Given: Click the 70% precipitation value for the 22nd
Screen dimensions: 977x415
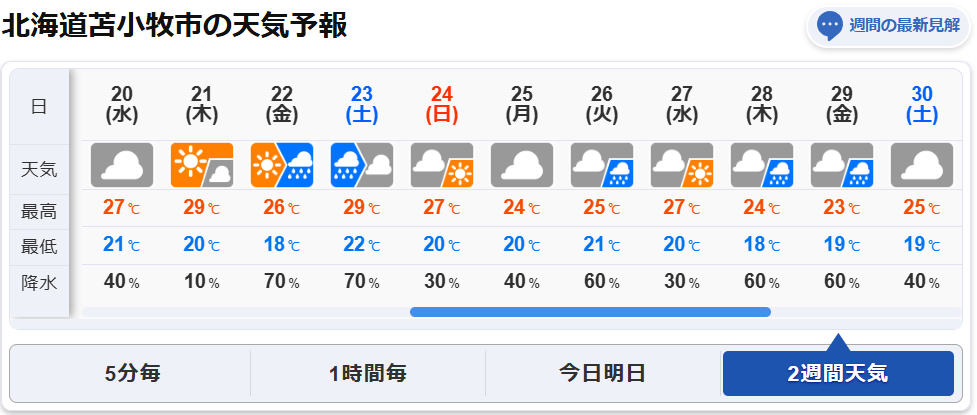Looking at the screenshot, I should [x=282, y=282].
